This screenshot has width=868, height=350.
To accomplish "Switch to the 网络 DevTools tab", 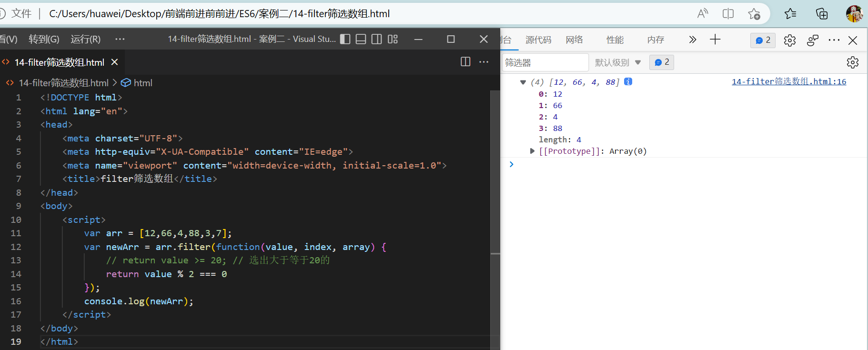I will coord(574,40).
